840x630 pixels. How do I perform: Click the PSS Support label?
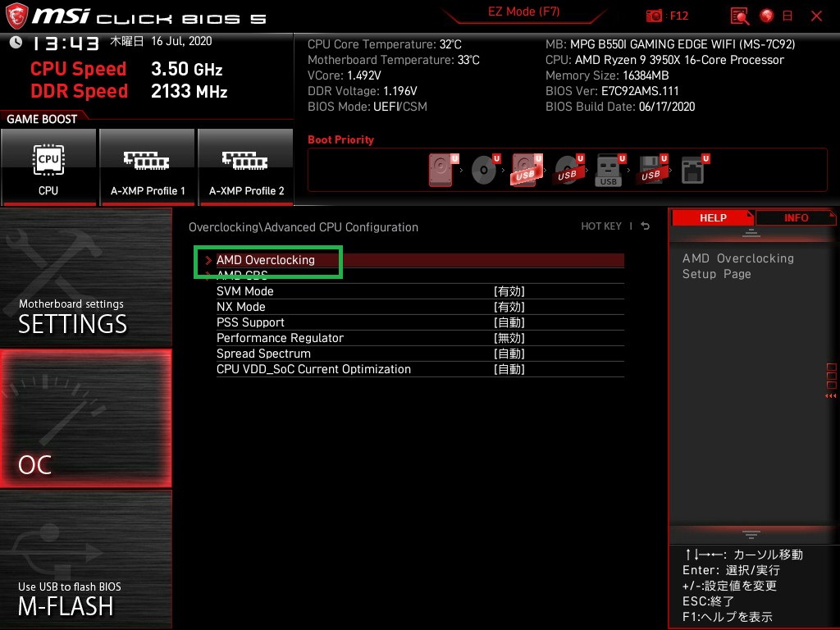(250, 322)
